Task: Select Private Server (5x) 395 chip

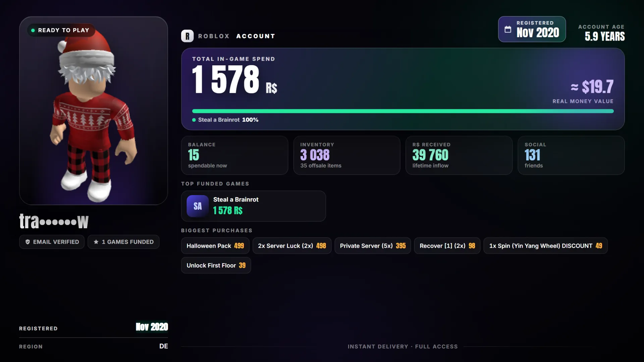Action: pyautogui.click(x=373, y=246)
